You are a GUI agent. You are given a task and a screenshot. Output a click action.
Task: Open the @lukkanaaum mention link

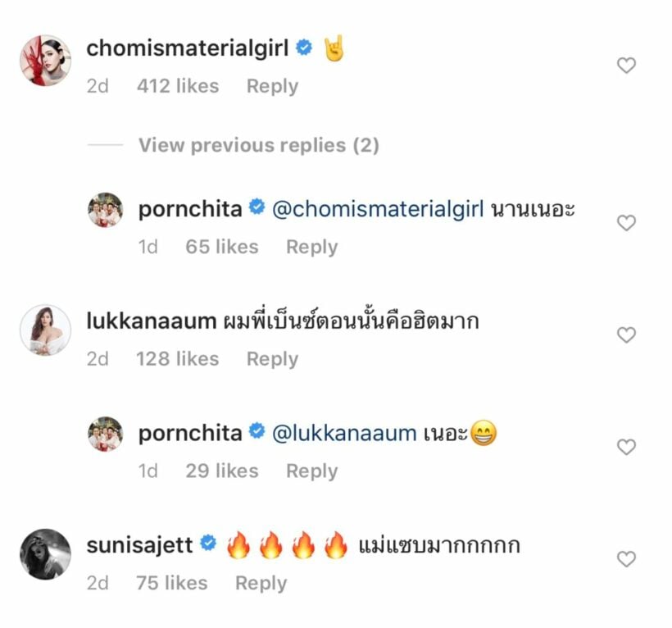click(343, 433)
